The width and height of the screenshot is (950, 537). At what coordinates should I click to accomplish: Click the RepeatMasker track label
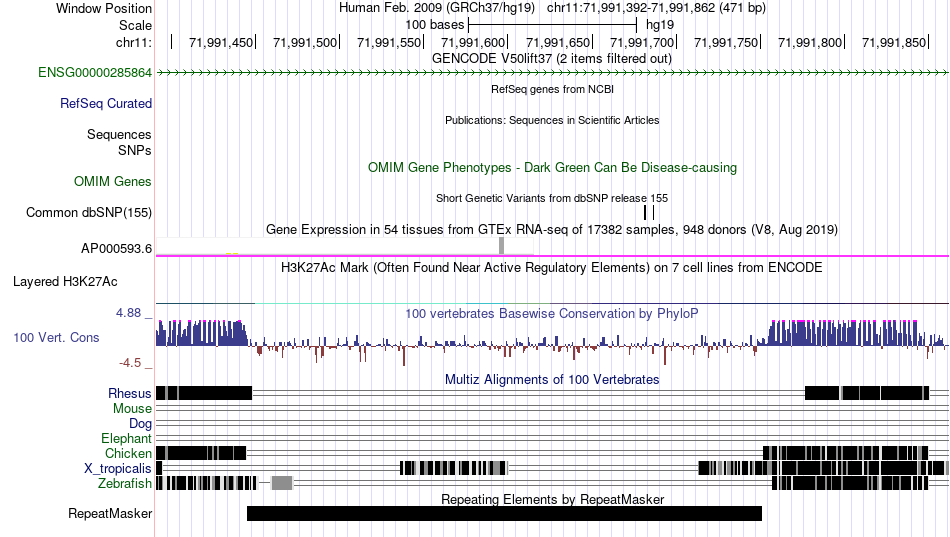(110, 513)
